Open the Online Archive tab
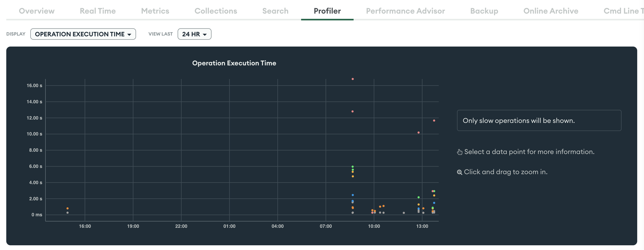The image size is (644, 250). coord(551,11)
